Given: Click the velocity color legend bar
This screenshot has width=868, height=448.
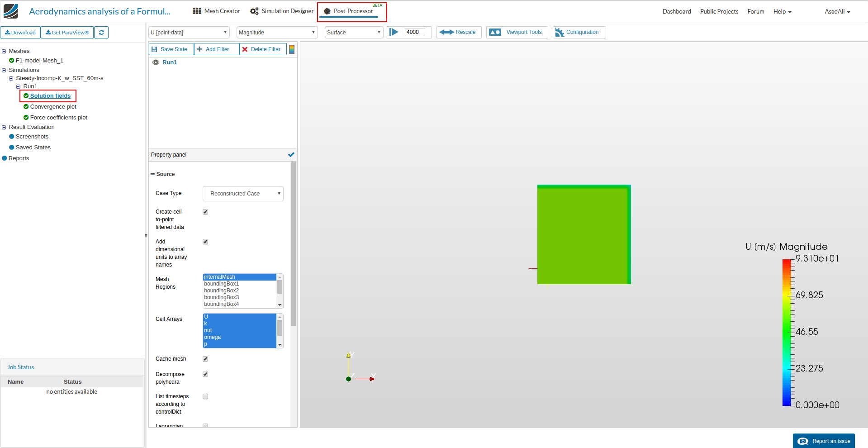Looking at the screenshot, I should point(787,332).
